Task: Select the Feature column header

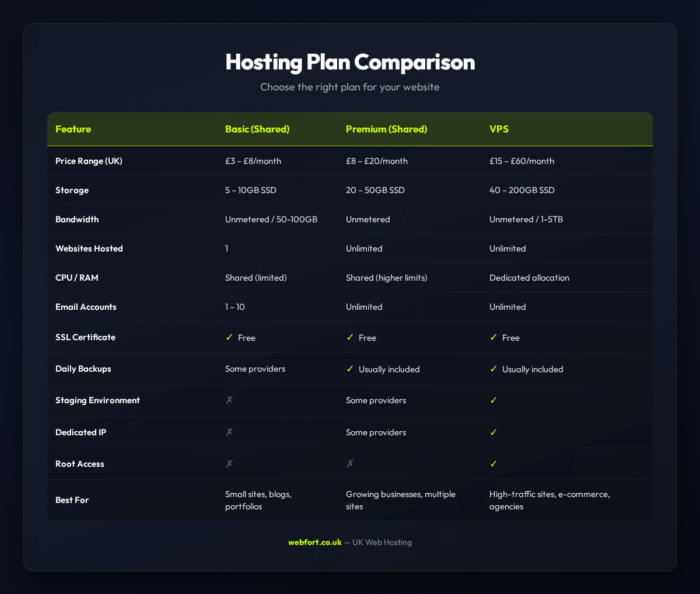Action: 73,129
